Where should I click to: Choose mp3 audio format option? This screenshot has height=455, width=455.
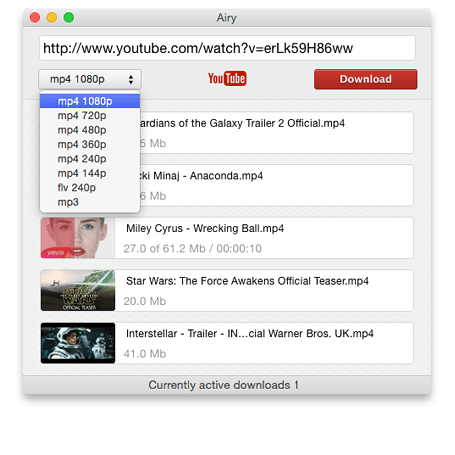coord(90,202)
